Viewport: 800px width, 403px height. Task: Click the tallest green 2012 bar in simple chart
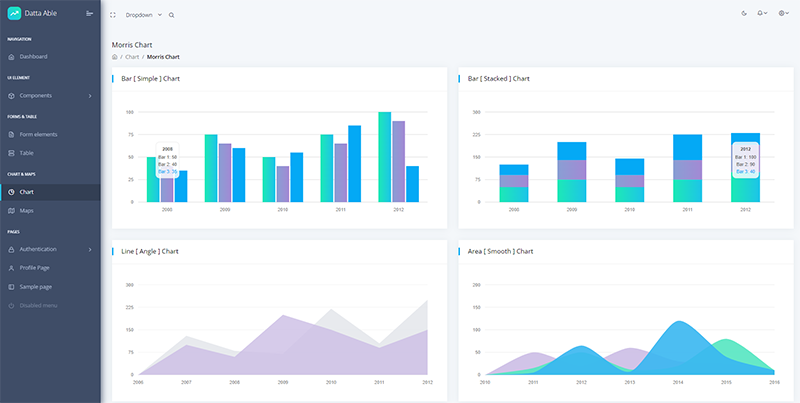point(385,157)
